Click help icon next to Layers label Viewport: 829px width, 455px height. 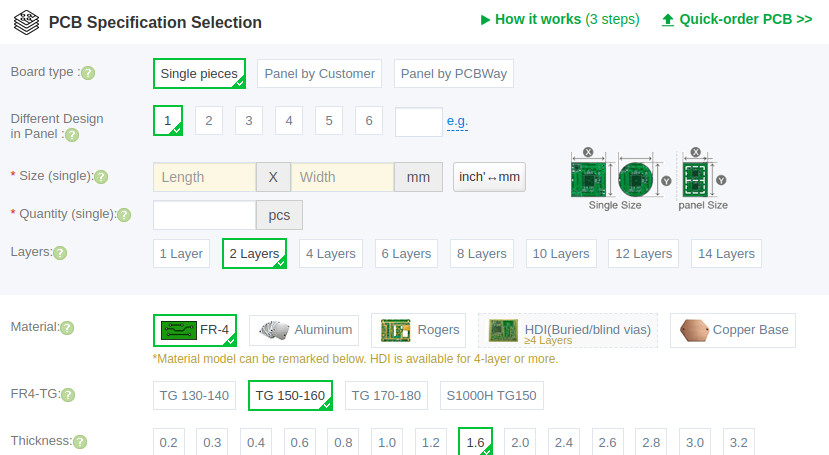click(60, 253)
